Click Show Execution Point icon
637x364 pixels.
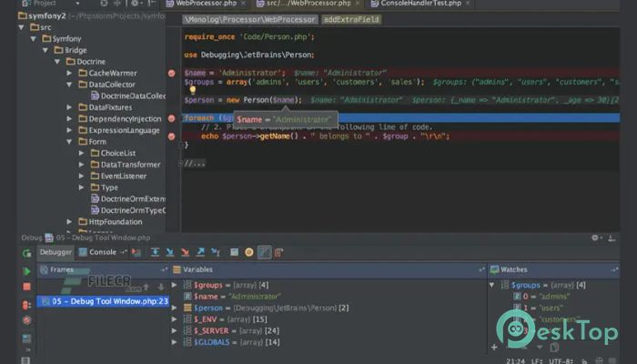136,253
